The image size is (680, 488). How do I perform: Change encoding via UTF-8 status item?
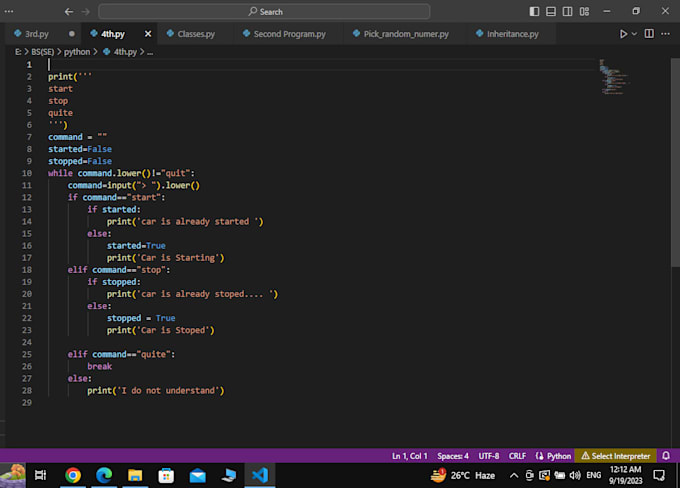point(489,456)
